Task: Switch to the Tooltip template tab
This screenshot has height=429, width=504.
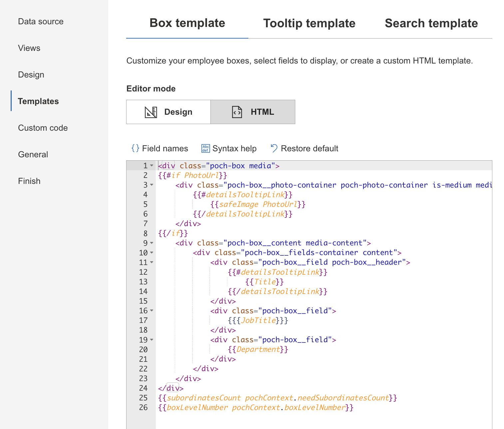Action: pos(309,23)
